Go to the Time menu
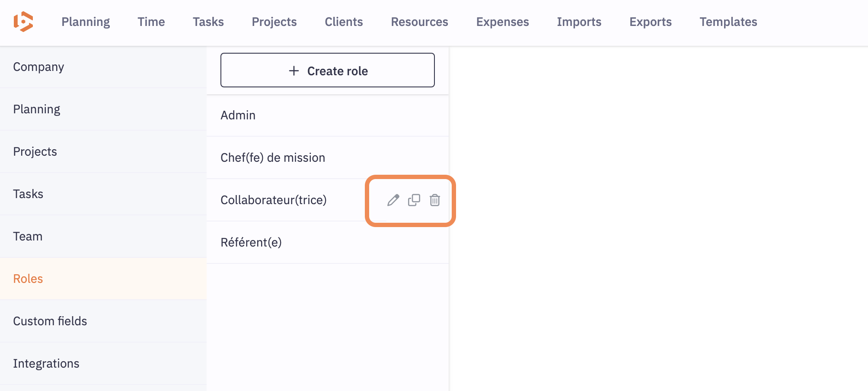Screen dimensions: 868x391 click(151, 22)
